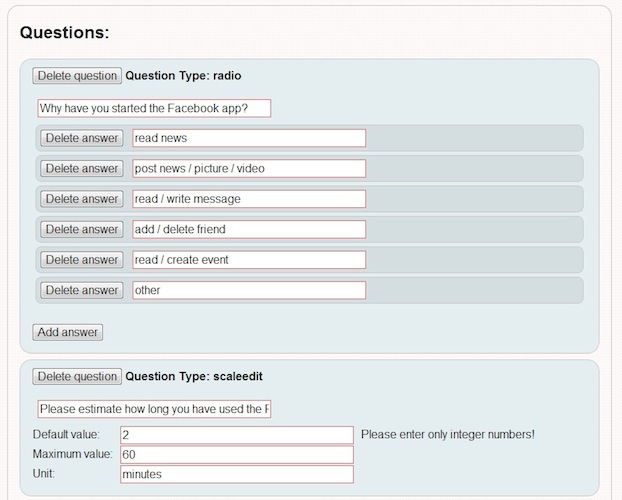The width and height of the screenshot is (622, 500).
Task: Edit the 'add / delete friend' answer field
Action: pos(249,229)
